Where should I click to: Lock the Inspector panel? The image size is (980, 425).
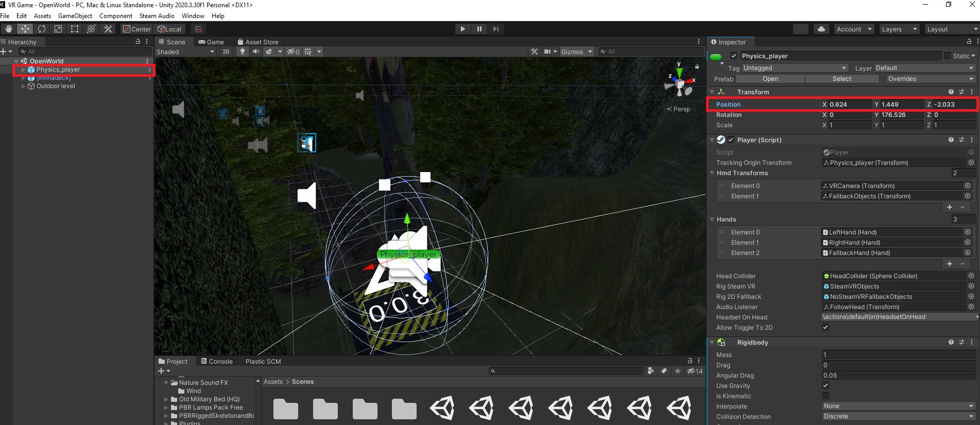tap(969, 42)
